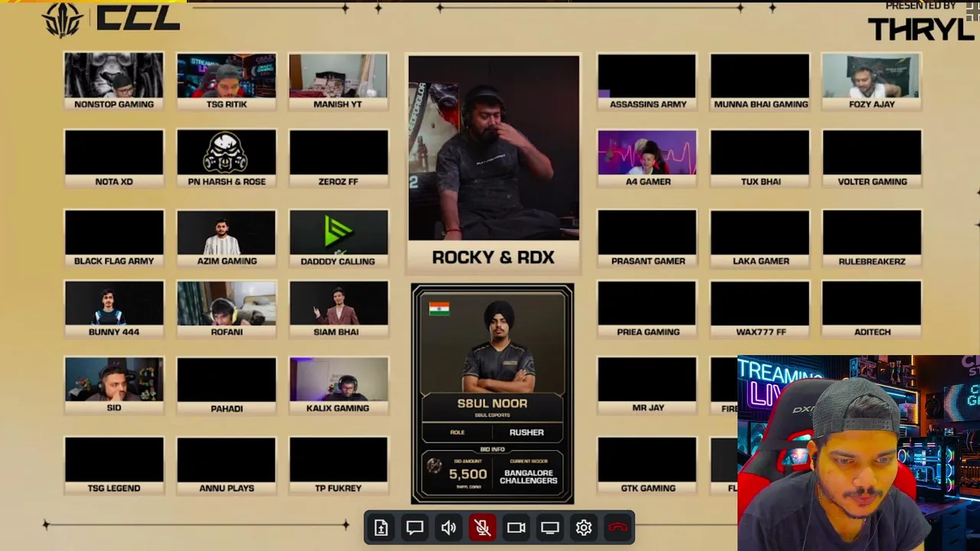
Task: Select the Black Flag Army tile
Action: [x=114, y=239]
